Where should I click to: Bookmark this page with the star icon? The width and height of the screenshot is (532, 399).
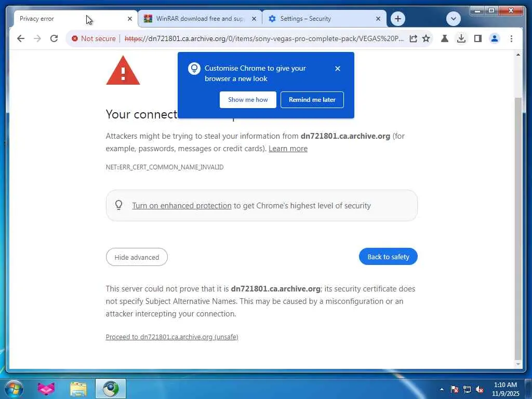[426, 38]
